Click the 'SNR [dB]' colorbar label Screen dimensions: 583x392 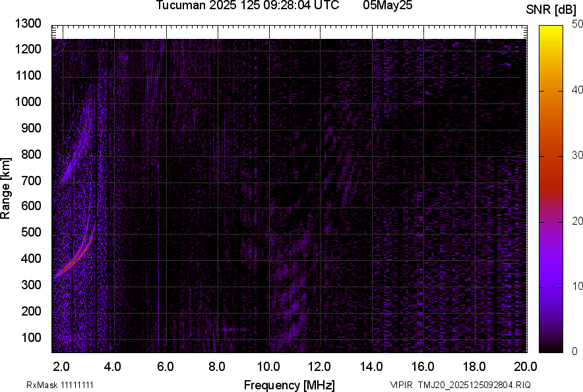click(x=551, y=10)
